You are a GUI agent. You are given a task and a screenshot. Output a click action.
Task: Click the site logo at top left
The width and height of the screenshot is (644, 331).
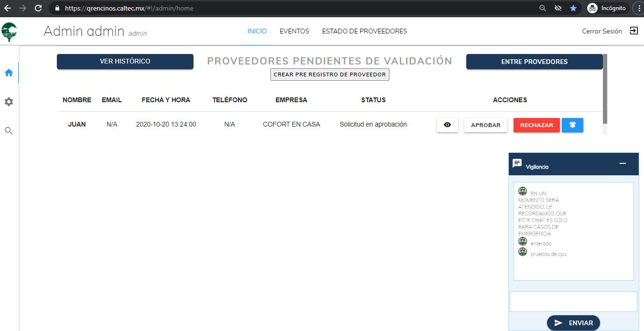(10, 32)
